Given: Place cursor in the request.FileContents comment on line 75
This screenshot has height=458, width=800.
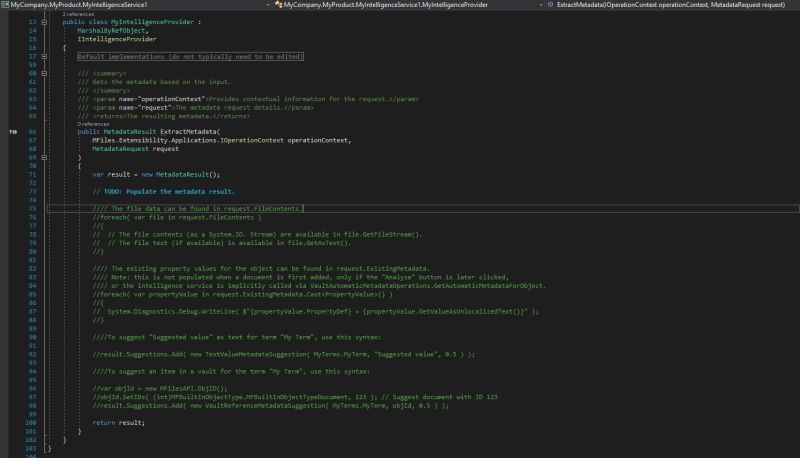Looking at the screenshot, I should click(197, 209).
